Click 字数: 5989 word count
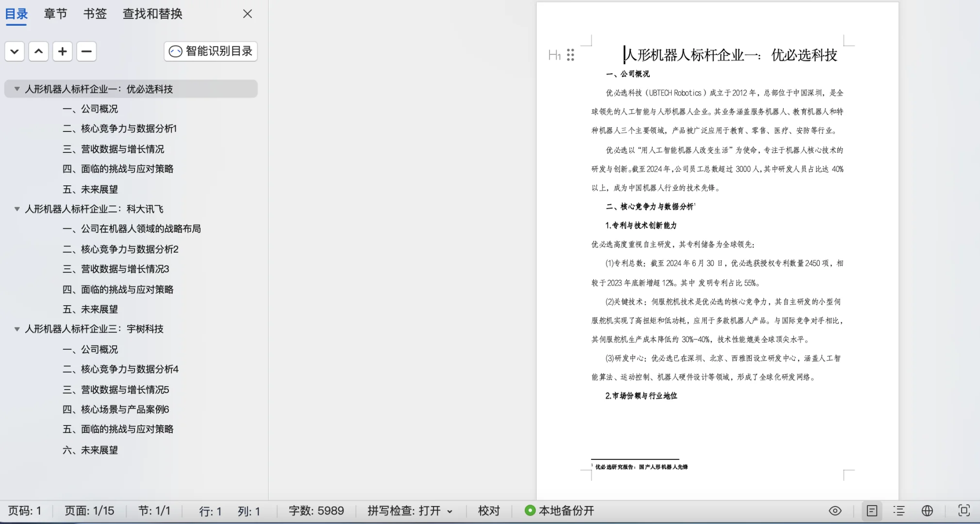The image size is (980, 524). click(x=316, y=511)
